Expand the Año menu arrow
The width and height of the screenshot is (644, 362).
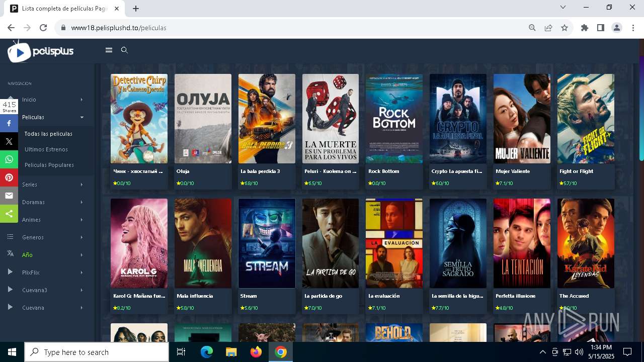[x=82, y=255]
